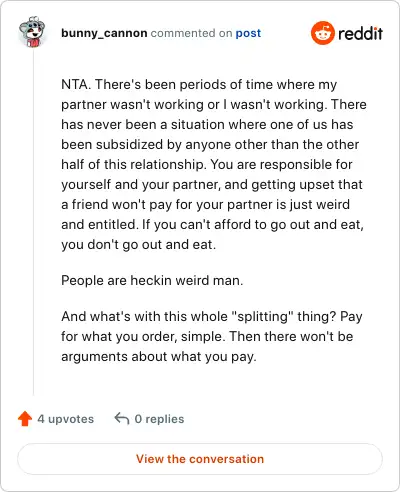Click the "4 upvotes" count label
Screen dimensions: 400x492
[66, 419]
